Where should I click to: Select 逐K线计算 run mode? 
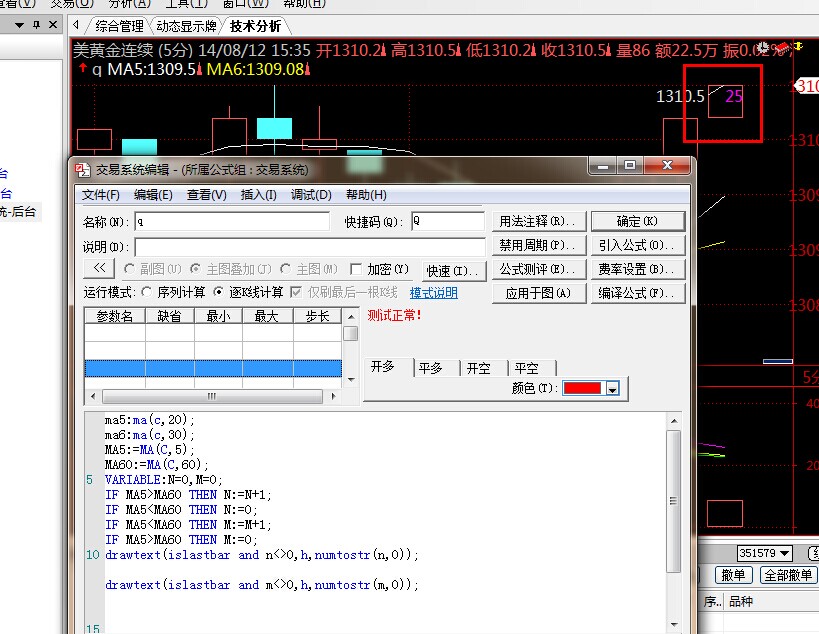[x=218, y=292]
